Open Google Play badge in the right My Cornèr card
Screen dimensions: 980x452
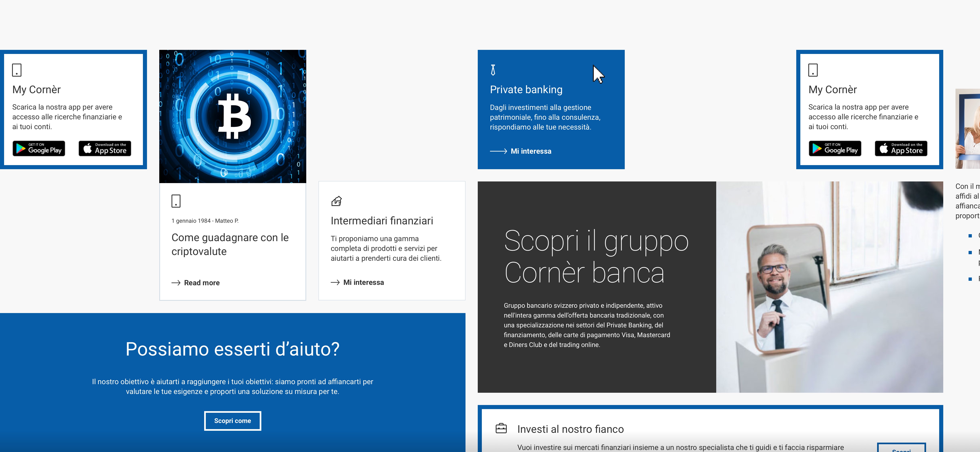click(835, 149)
